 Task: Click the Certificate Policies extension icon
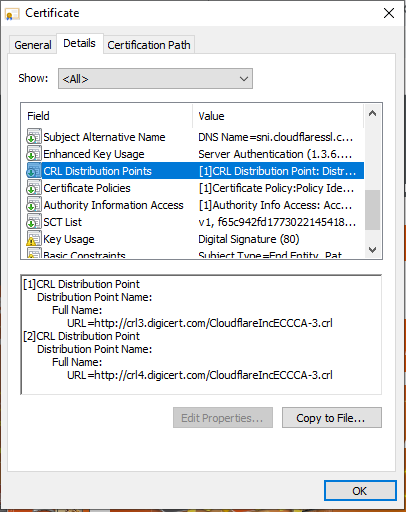click(34, 188)
